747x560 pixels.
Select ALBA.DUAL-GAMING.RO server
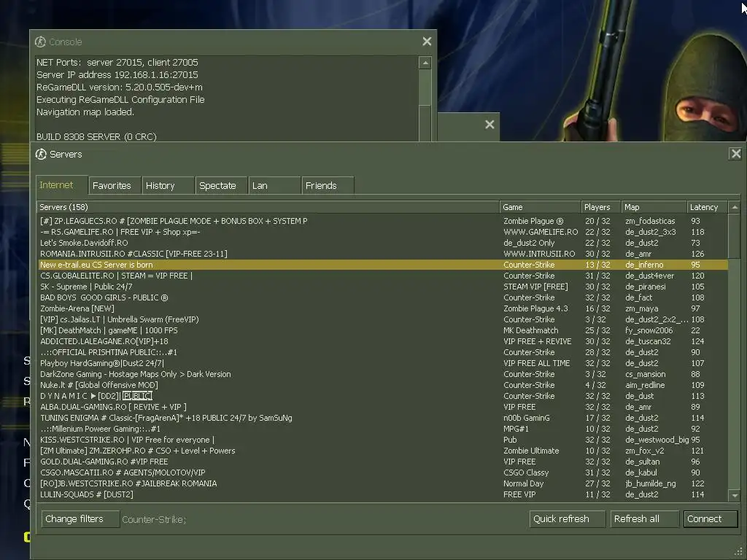(x=383, y=407)
